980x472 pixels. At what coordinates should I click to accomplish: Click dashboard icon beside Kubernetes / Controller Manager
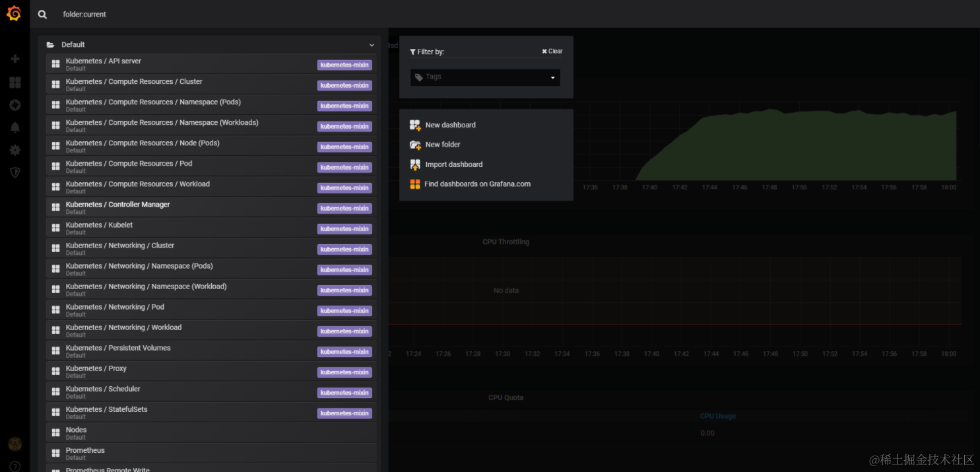(x=56, y=207)
